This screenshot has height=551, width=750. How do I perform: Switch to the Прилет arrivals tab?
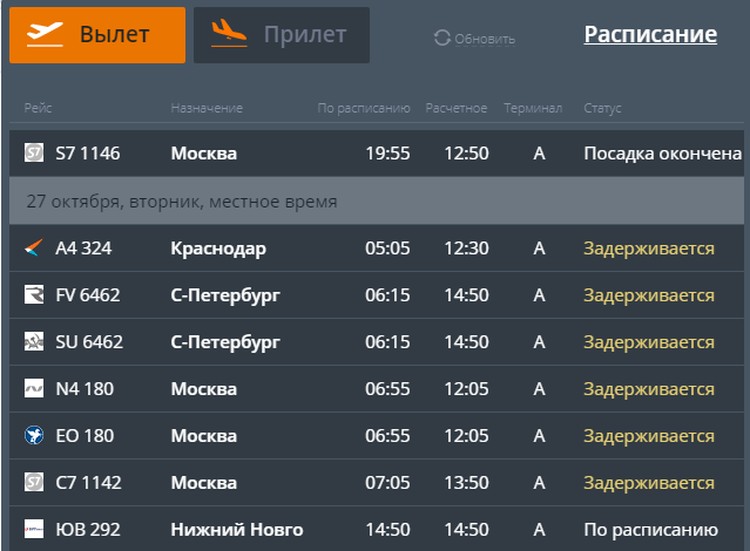pos(281,35)
